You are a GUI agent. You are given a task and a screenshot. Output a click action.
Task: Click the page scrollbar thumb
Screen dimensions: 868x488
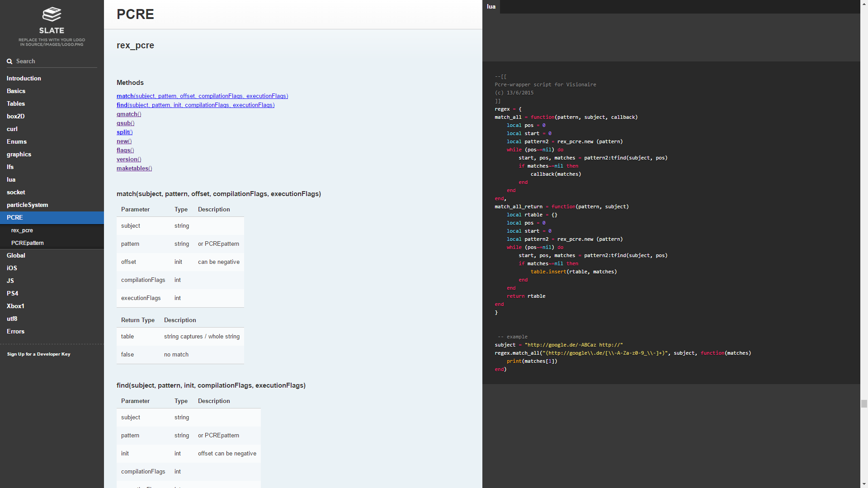[x=864, y=404]
